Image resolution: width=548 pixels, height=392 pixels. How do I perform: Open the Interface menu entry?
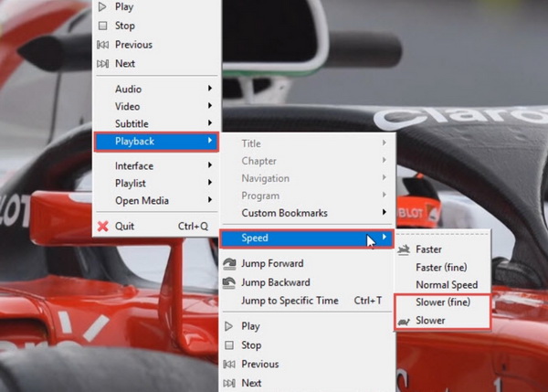pos(156,165)
